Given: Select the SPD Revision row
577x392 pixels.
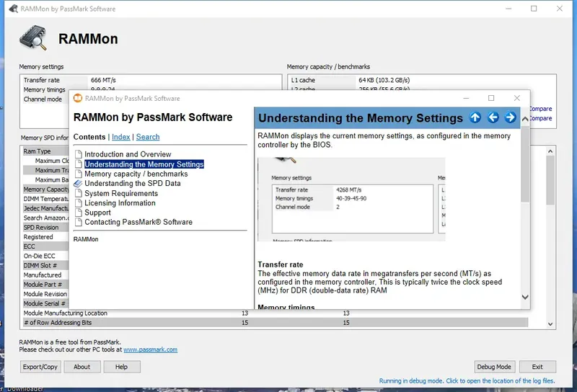Looking at the screenshot, I should coord(45,228).
